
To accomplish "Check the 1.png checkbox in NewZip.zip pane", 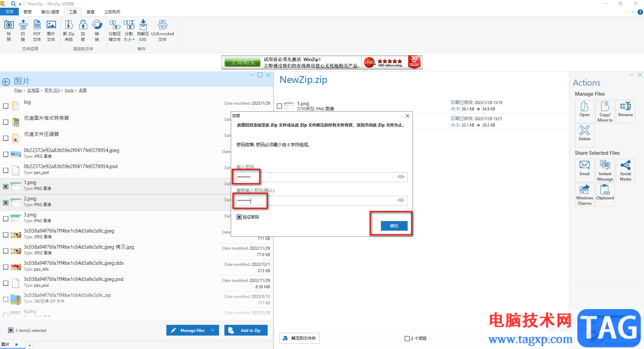I will 279,106.
